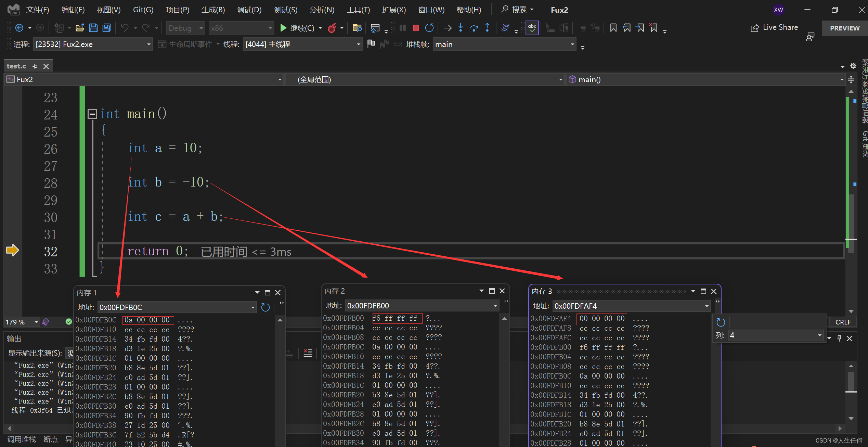868x447 pixels.
Task: Expand the Debug configuration dropdown
Action: click(202, 27)
